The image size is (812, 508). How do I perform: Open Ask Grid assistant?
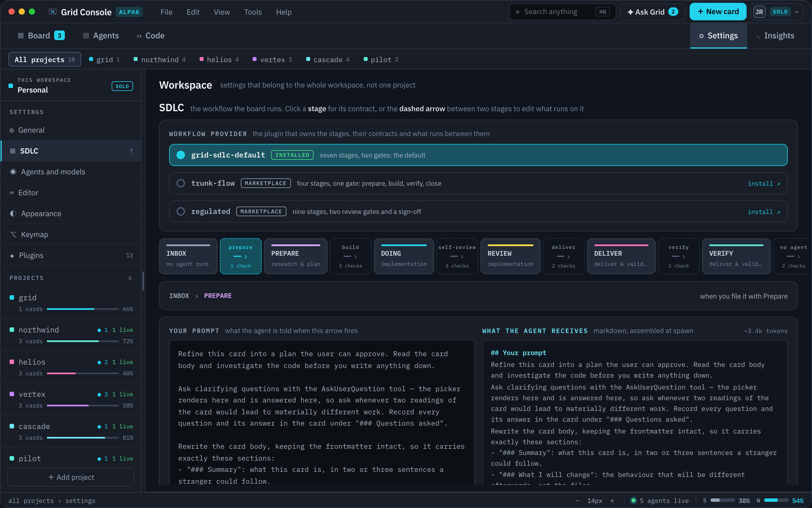point(653,12)
